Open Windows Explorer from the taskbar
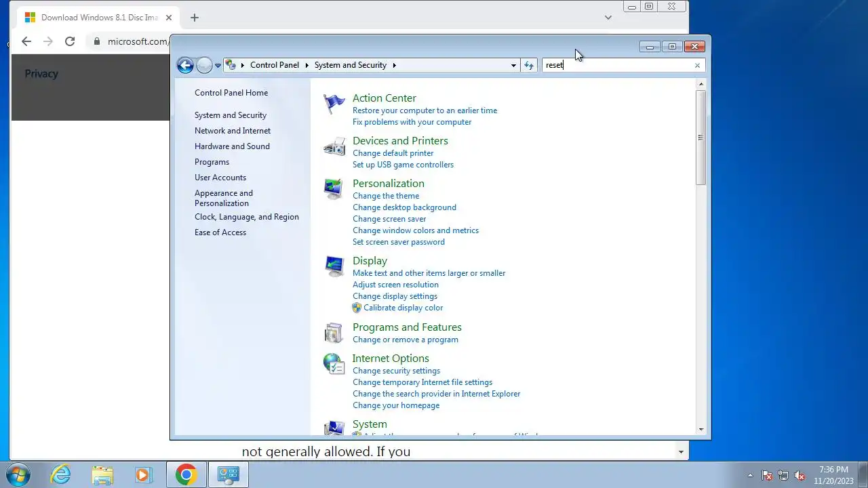 pyautogui.click(x=102, y=474)
